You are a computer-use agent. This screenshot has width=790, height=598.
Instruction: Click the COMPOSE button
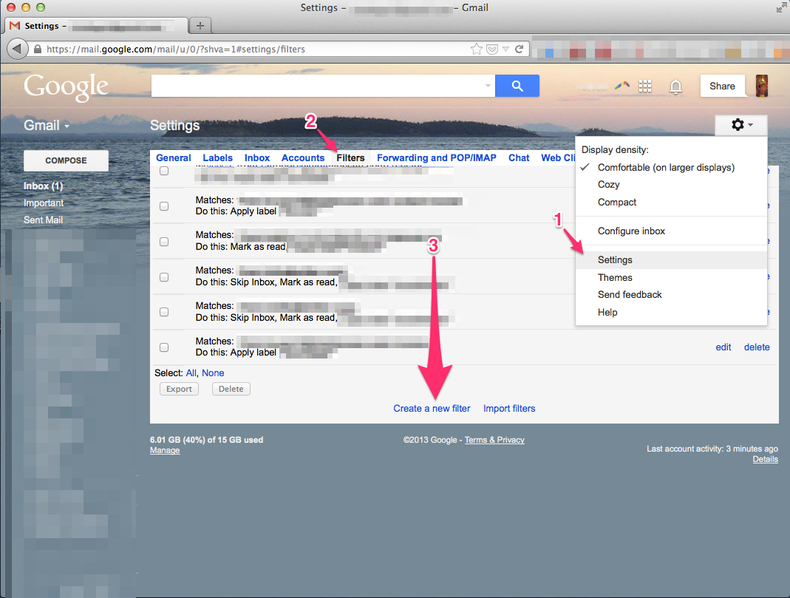(66, 160)
